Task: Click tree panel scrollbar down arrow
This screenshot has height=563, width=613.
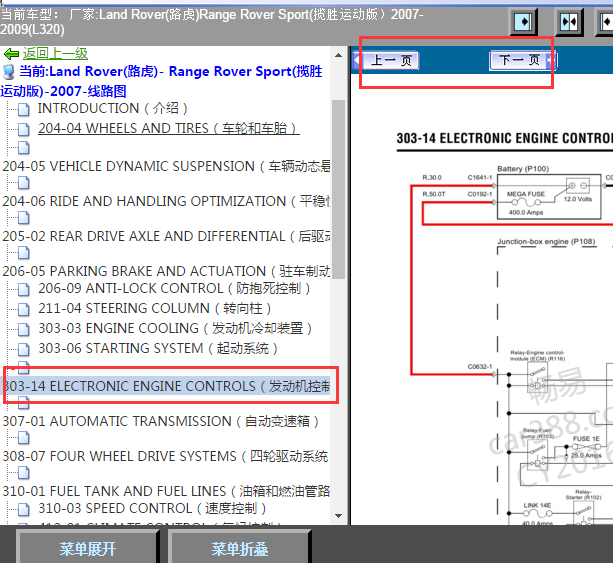Action: coord(339,516)
